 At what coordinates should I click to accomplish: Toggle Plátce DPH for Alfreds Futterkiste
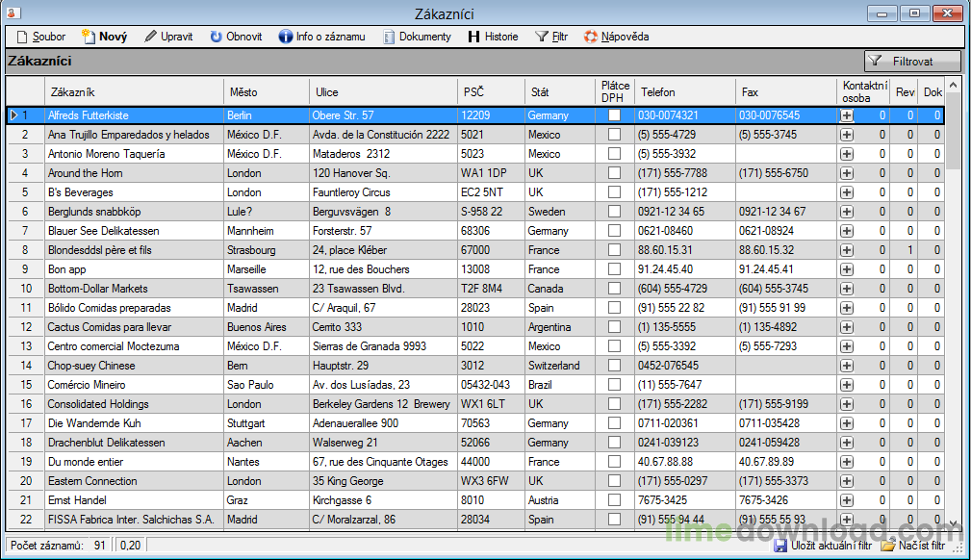click(614, 115)
